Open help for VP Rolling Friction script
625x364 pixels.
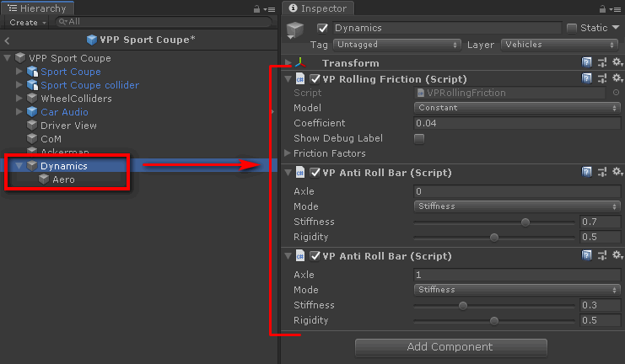click(x=586, y=78)
